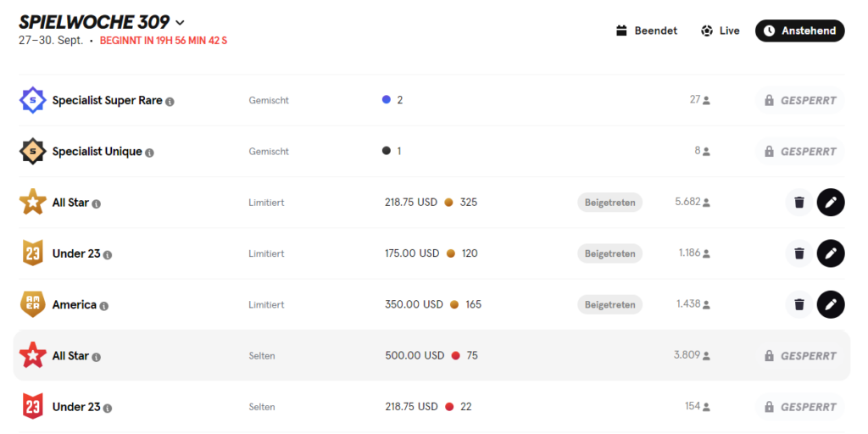Click info icon next to America
The height and width of the screenshot is (434, 868).
tap(104, 306)
